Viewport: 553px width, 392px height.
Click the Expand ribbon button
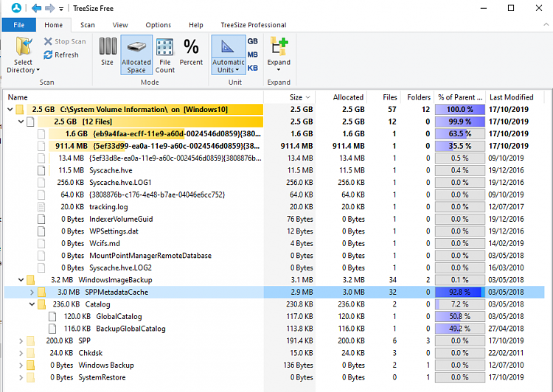coord(279,54)
